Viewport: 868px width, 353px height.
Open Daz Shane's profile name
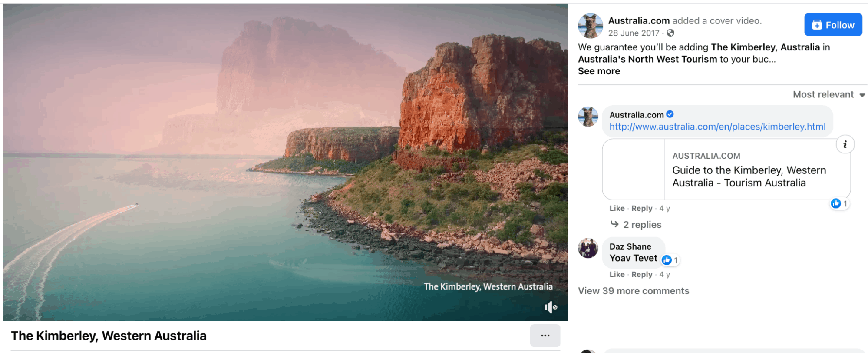[x=630, y=246]
